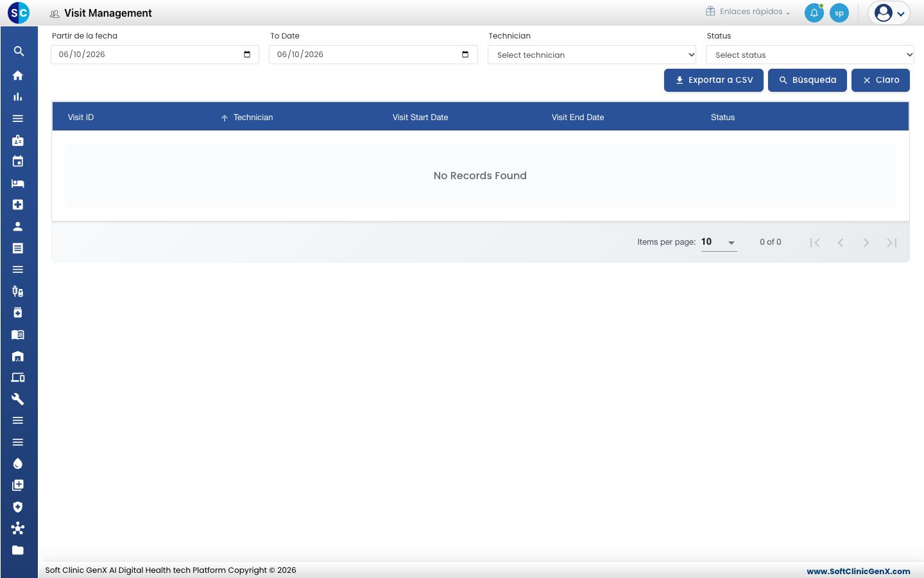924x578 pixels.
Task: Clear the filters with Claro button
Action: [880, 80]
